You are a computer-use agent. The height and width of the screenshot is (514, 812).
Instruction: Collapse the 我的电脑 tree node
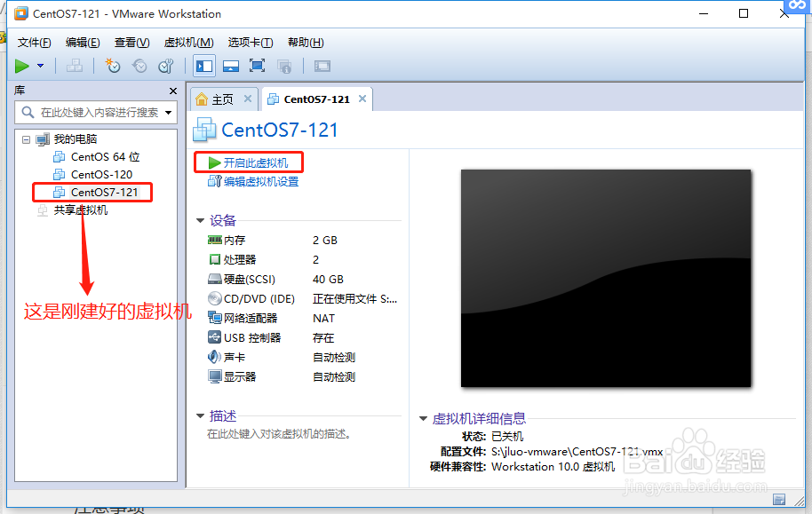[27, 139]
